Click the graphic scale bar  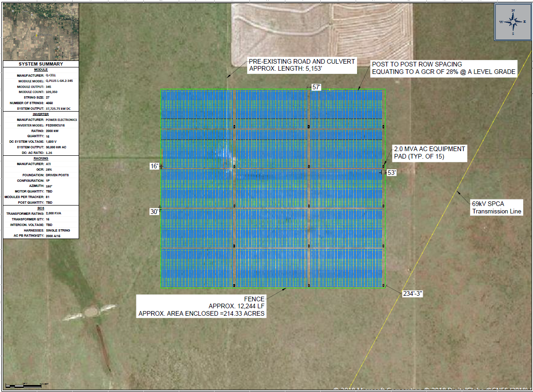pyautogui.click(x=26, y=385)
